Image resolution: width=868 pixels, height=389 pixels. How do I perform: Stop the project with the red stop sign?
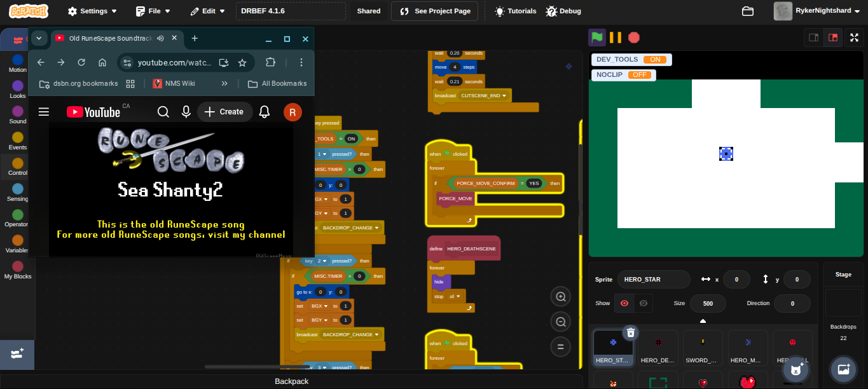[634, 38]
